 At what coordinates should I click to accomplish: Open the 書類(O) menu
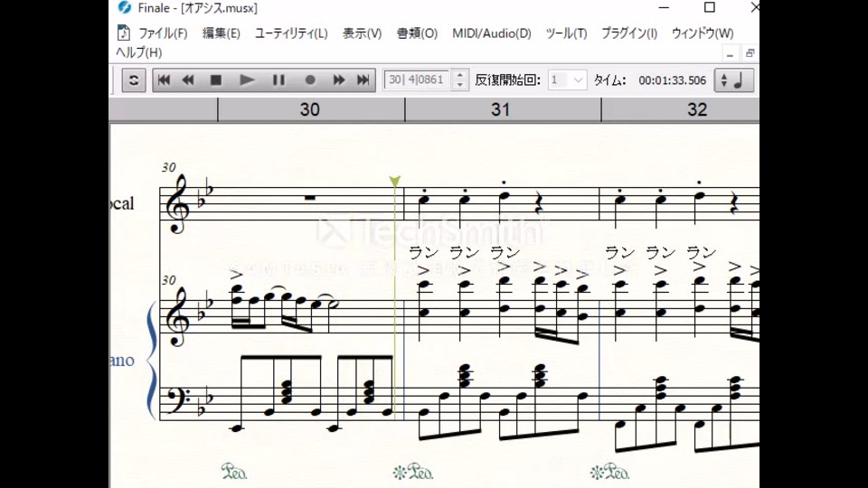[417, 33]
